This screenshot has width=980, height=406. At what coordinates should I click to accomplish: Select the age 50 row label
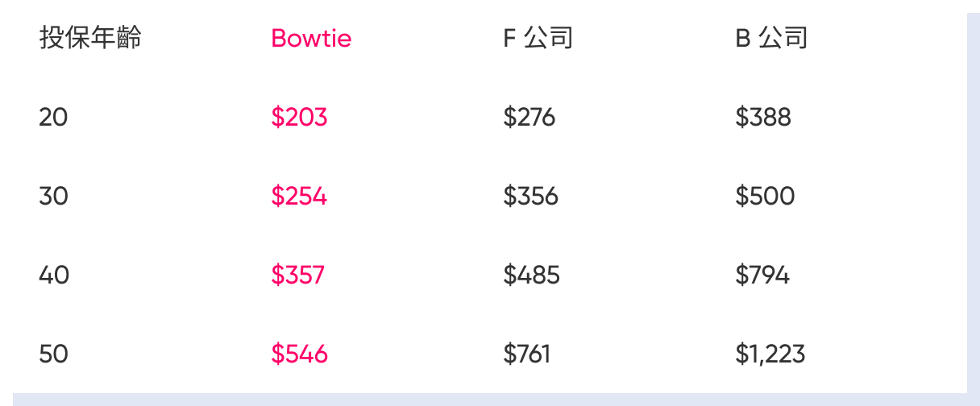click(53, 354)
